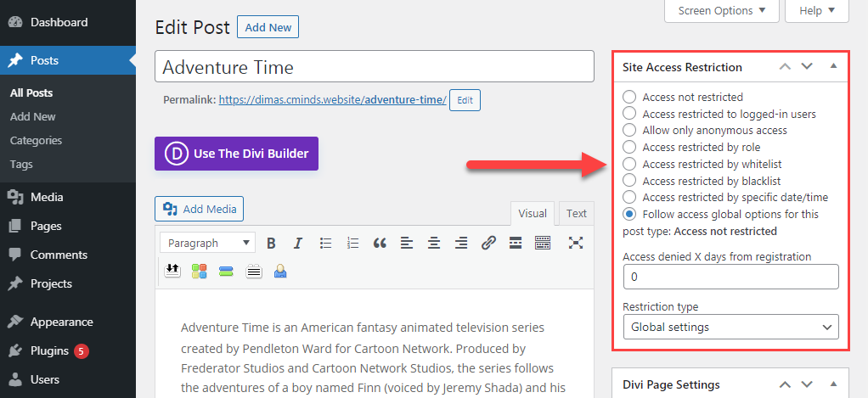Go to All Posts submenu
868x398 pixels.
pyautogui.click(x=31, y=92)
